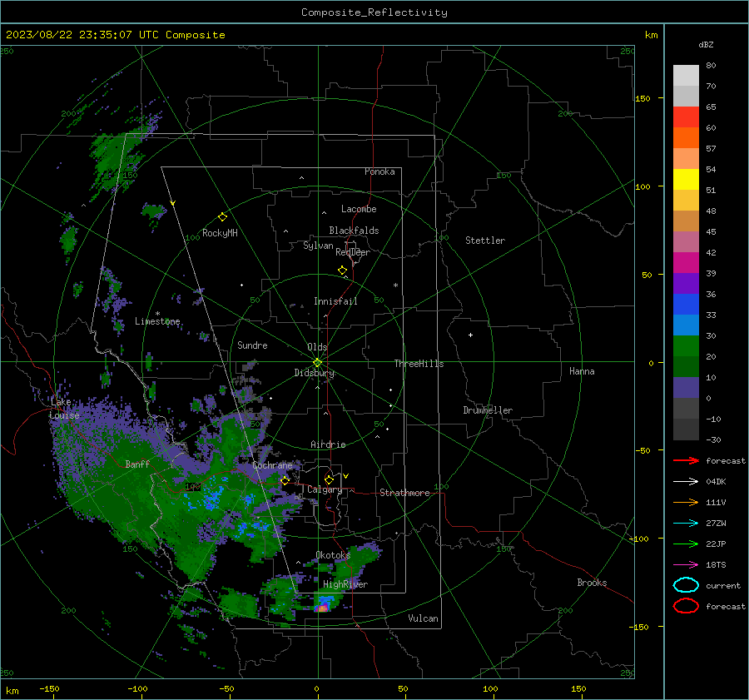The image size is (749, 700).
Task: Click white plus marker west of Hanna
Action: 470,335
